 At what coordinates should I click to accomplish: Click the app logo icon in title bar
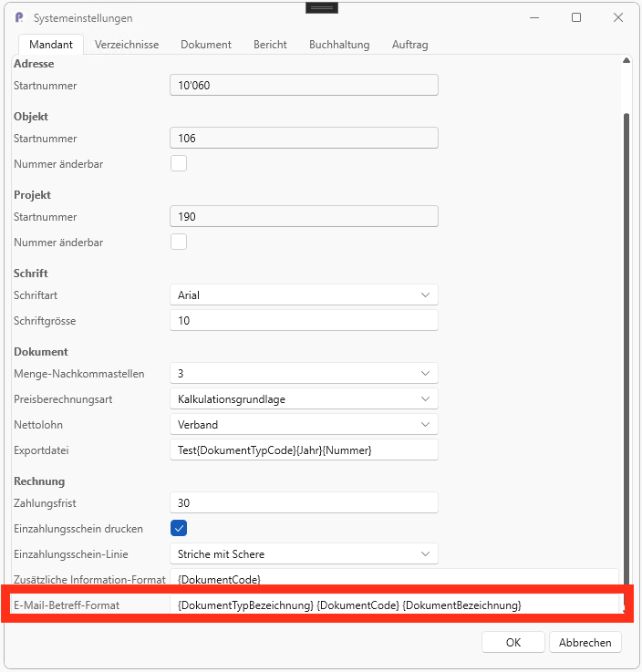pos(19,18)
